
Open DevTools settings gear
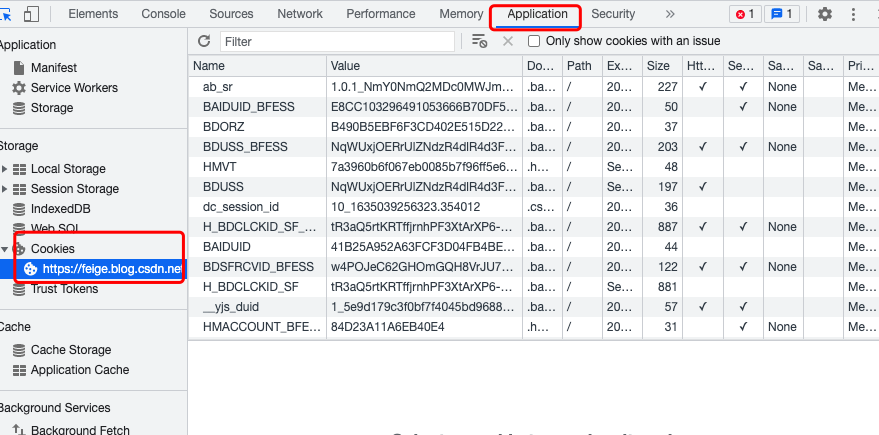(825, 14)
